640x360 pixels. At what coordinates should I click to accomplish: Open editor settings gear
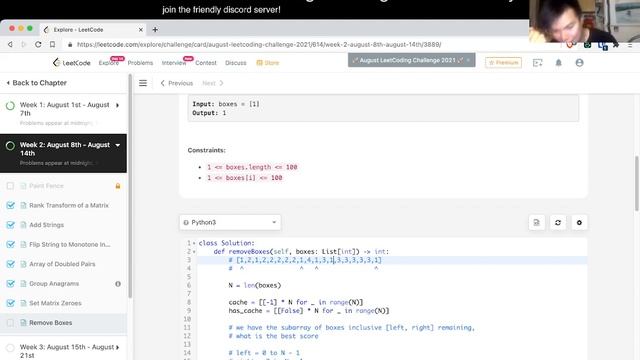(x=579, y=222)
